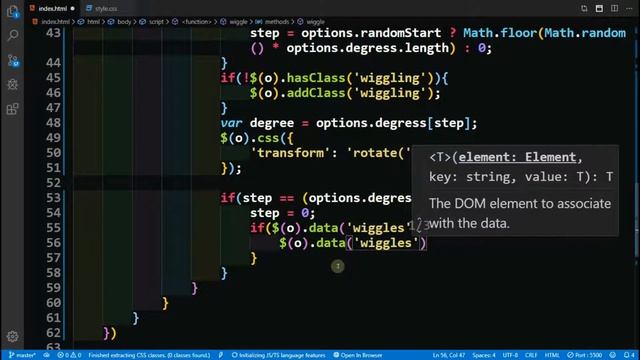The image size is (640, 360).
Task: Click 'transform' string in line 50
Action: point(290,153)
